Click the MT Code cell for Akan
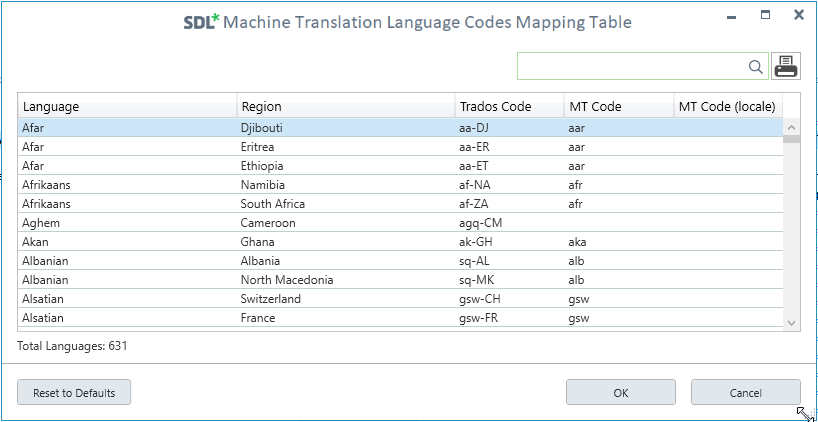Screen dimensions: 818x422 point(619,242)
